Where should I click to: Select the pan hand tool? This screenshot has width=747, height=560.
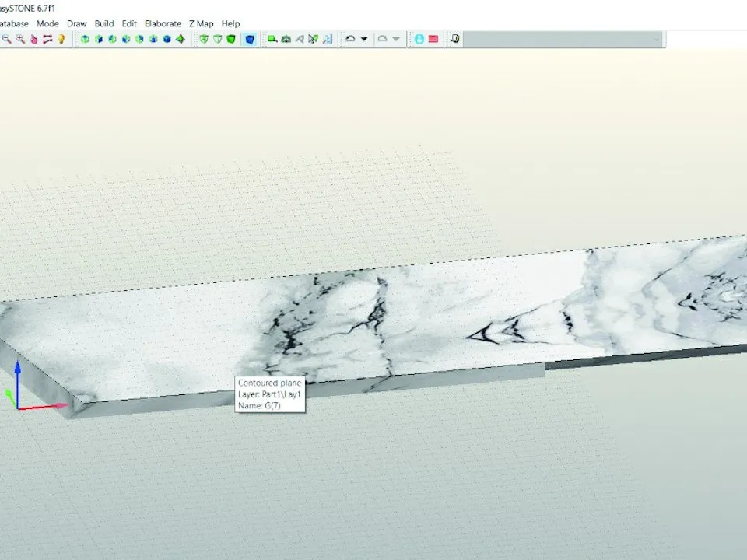(x=33, y=39)
